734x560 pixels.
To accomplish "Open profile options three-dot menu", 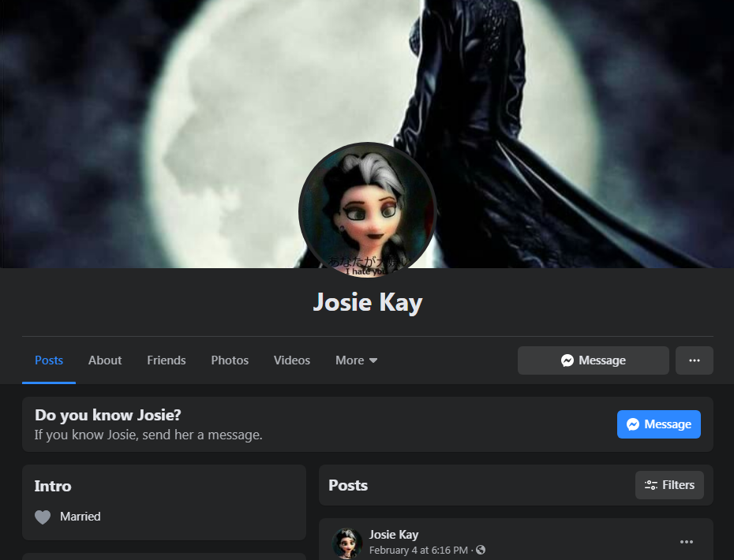I will (x=695, y=360).
